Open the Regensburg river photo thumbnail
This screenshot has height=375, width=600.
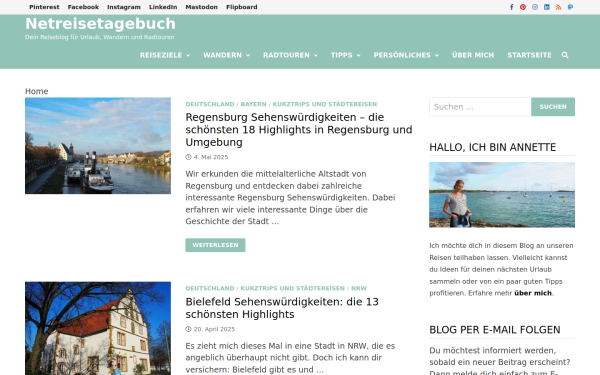[98, 145]
